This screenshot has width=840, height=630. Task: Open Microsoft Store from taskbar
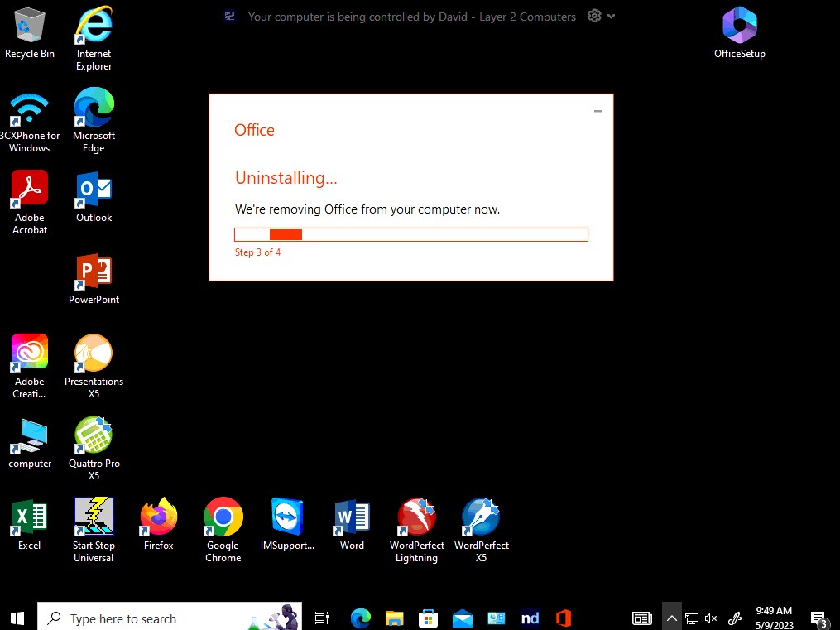(428, 618)
